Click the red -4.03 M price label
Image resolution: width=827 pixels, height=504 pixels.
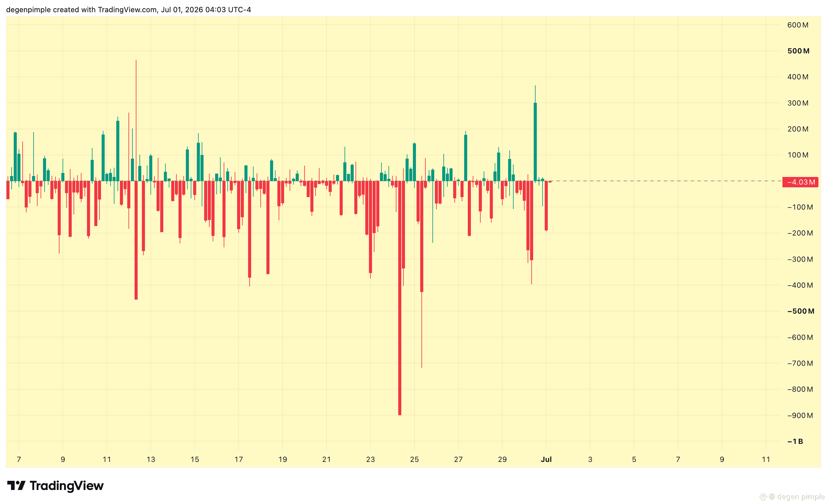coord(800,182)
